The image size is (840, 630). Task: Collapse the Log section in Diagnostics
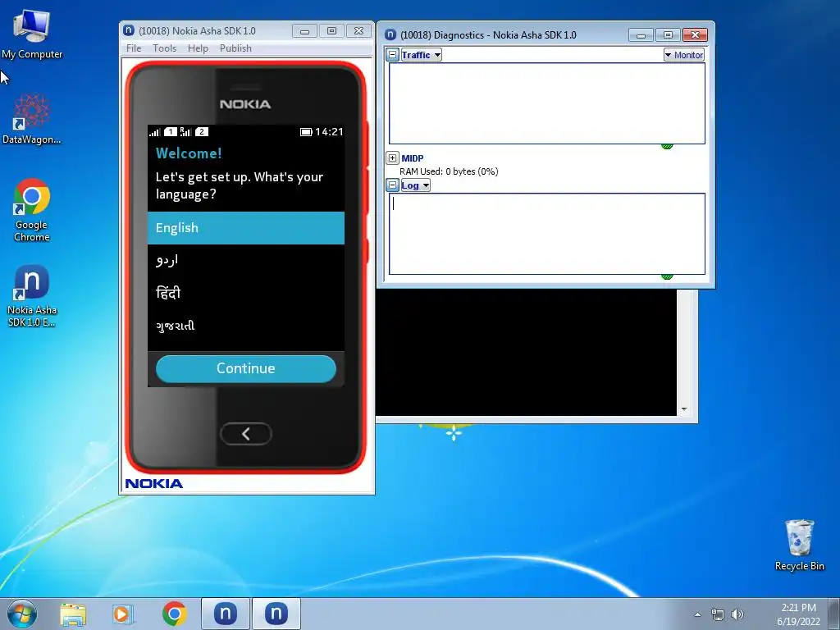pyautogui.click(x=393, y=185)
